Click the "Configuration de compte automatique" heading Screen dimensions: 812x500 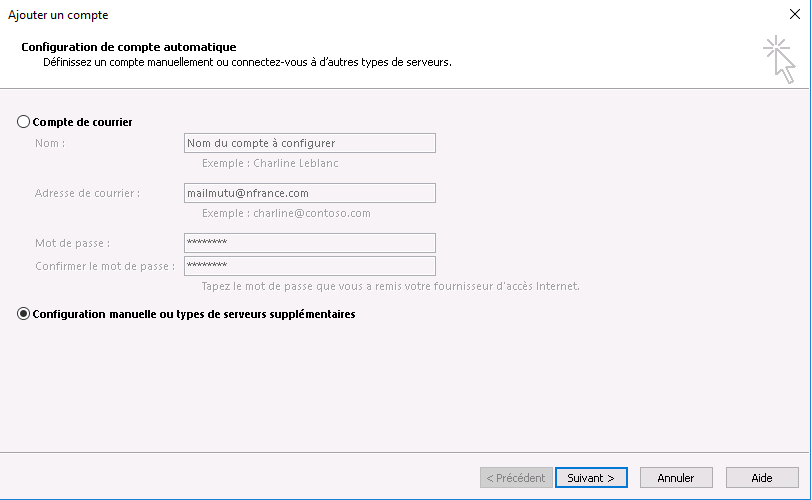click(x=129, y=47)
